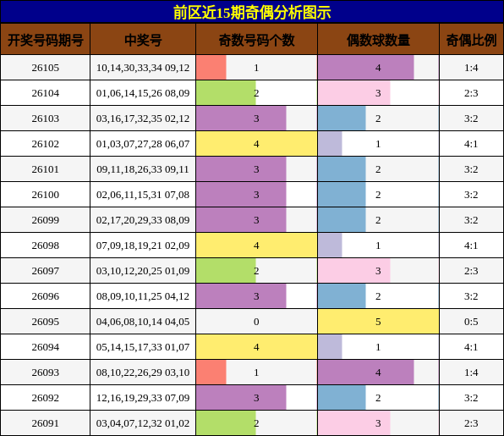Click the yellow odd-count bar for 26098
The height and width of the screenshot is (436, 504).
(256, 246)
